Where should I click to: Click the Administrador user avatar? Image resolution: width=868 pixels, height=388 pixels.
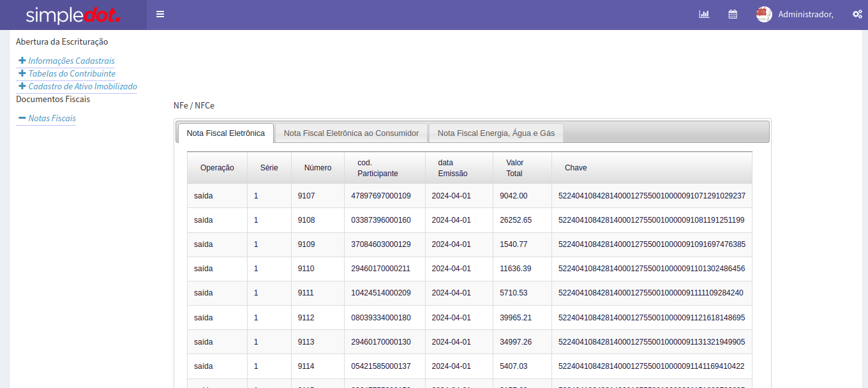point(764,14)
